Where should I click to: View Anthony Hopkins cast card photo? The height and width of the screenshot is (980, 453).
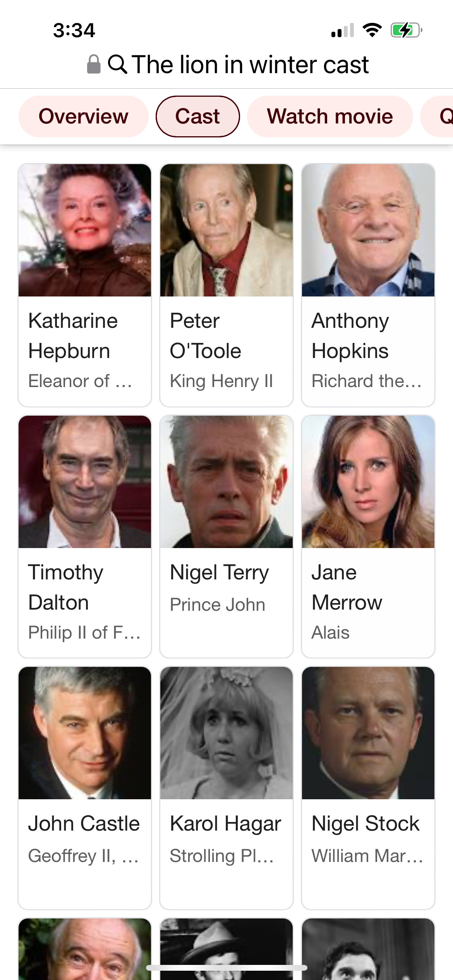coord(368,230)
